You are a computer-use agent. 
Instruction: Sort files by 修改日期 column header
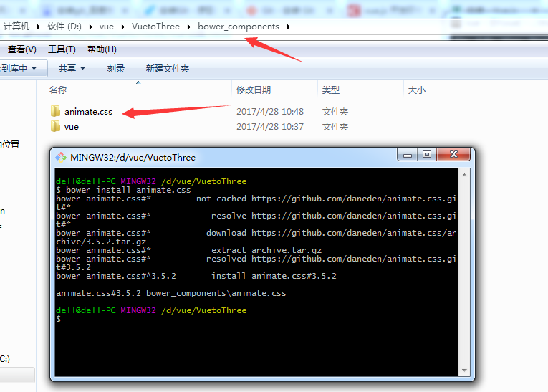254,90
